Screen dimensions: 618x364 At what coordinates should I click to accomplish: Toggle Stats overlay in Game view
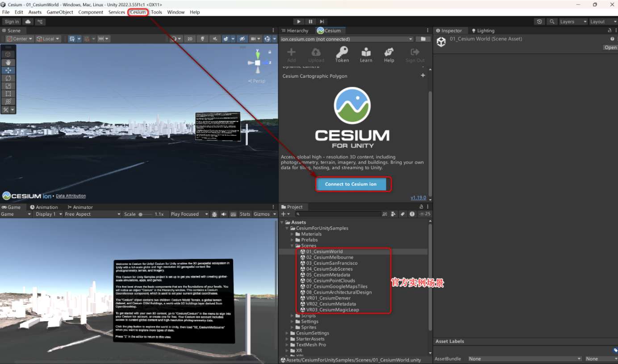pos(245,214)
